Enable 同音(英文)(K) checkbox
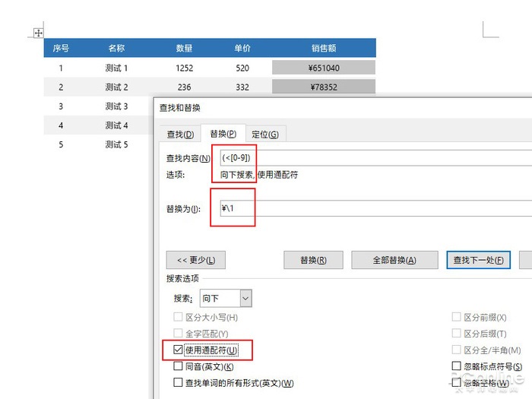 pyautogui.click(x=178, y=366)
